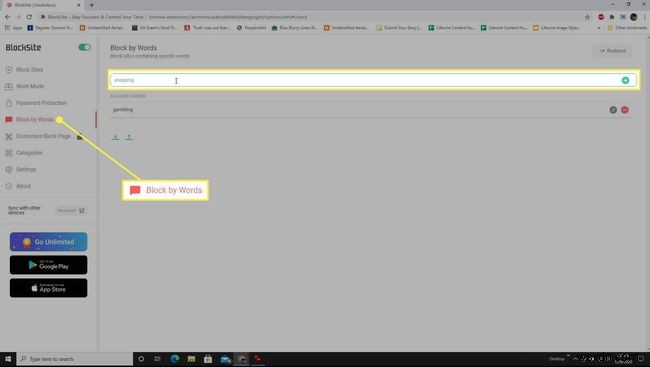The width and height of the screenshot is (650, 367).
Task: Open Task View on the taskbar
Action: [x=158, y=359]
